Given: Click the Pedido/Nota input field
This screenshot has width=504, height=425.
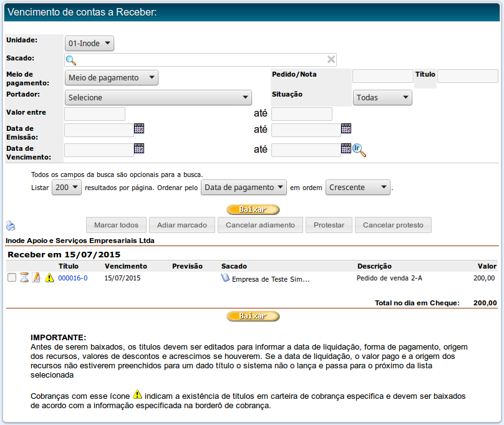Looking at the screenshot, I should click(382, 76).
